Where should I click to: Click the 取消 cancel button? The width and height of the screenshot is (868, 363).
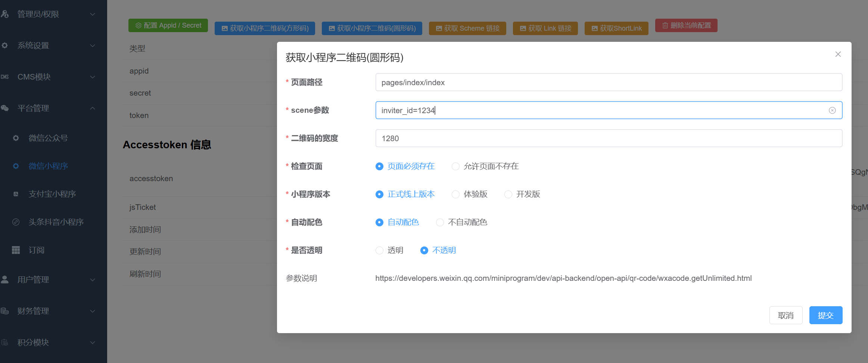(785, 315)
